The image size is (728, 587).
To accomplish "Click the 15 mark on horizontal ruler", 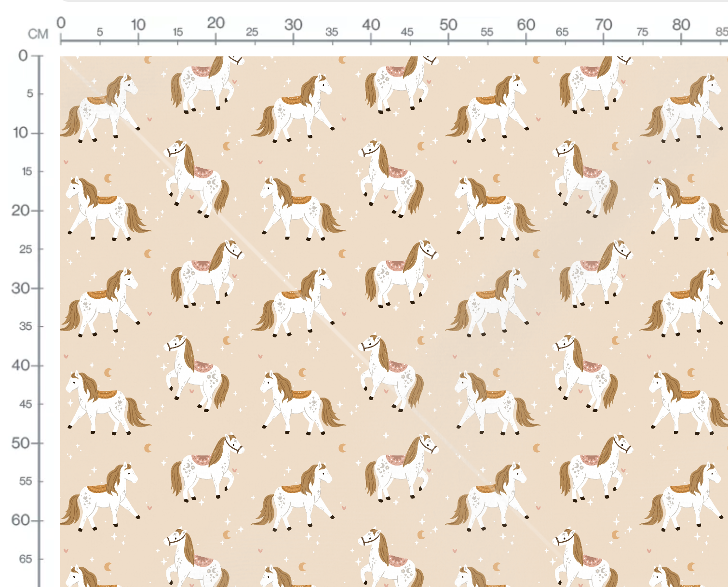I will click(x=178, y=32).
